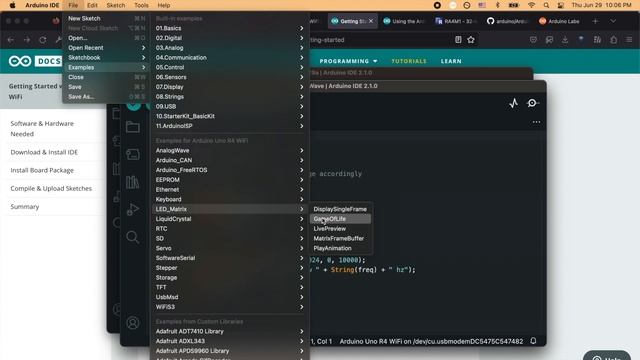Image resolution: width=640 pixels, height=360 pixels.
Task: Open the Serial Monitor icon
Action: point(532,103)
